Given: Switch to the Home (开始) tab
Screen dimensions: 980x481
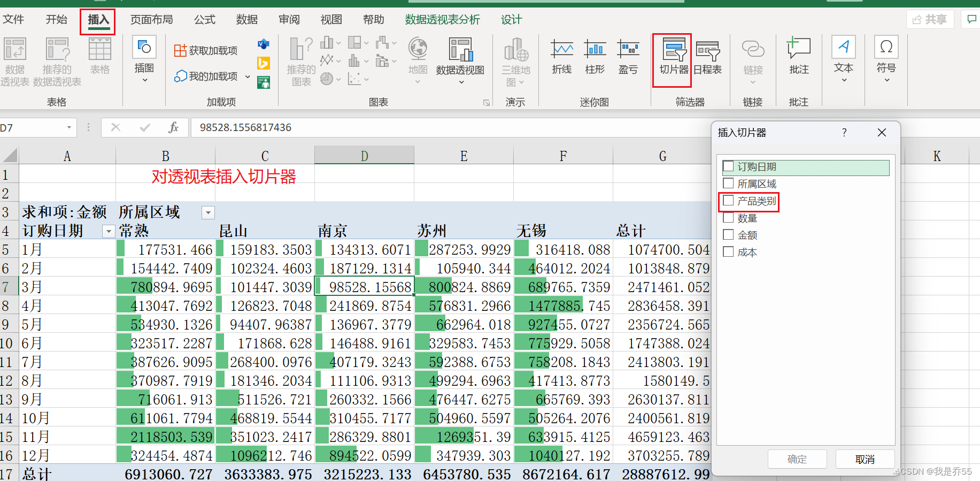Looking at the screenshot, I should [x=57, y=19].
